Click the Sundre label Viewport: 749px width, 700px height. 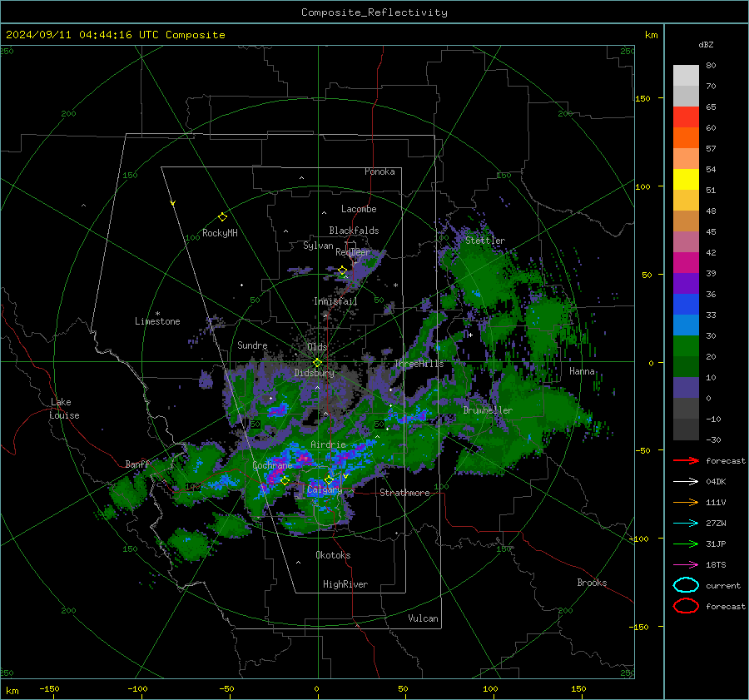click(252, 345)
